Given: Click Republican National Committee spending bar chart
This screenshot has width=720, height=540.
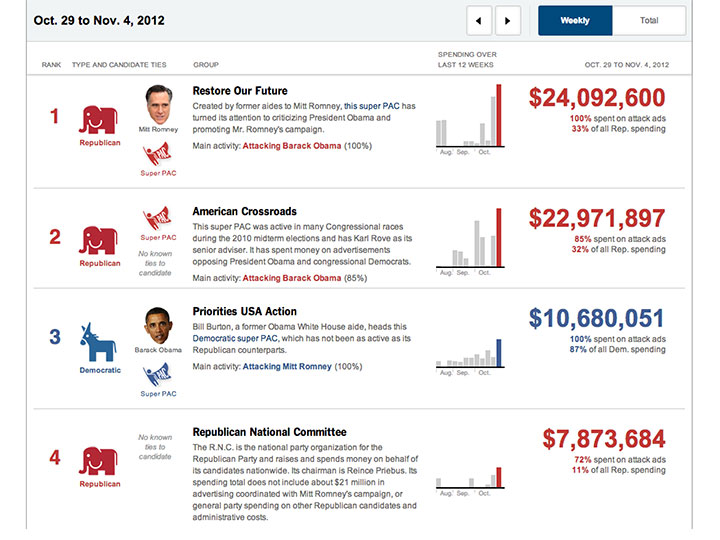Looking at the screenshot, I should click(x=470, y=480).
